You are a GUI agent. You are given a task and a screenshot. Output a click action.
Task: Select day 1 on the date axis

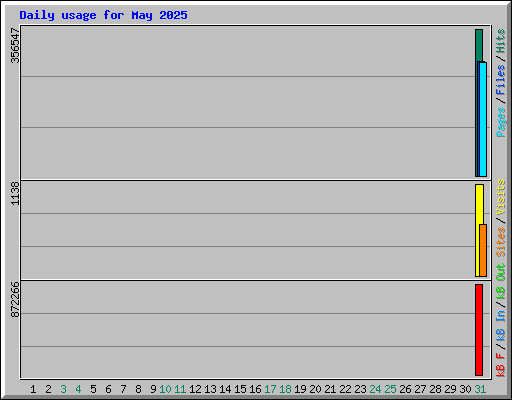[x=33, y=389]
